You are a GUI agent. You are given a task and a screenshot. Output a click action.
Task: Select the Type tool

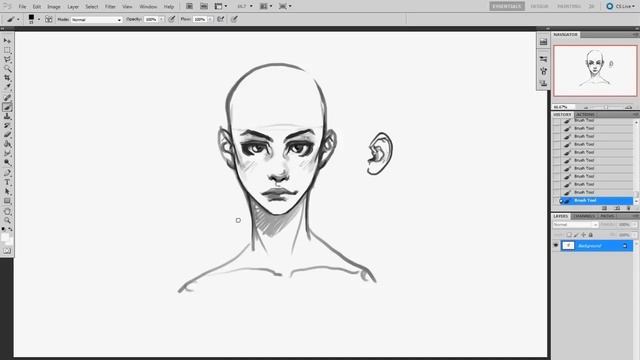7,182
